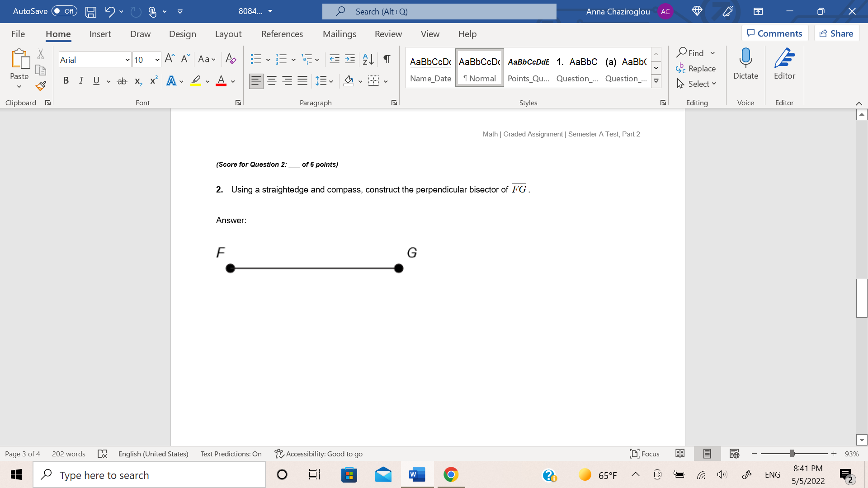Switch to the References ribbon tab
Screen dimensions: 868x488
(x=282, y=34)
